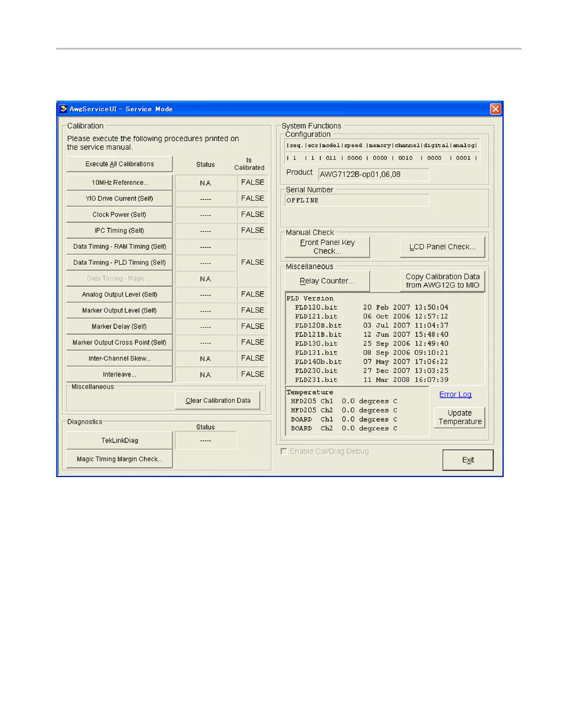
Task: Open Magic Timing Margin Check
Action: (120, 459)
